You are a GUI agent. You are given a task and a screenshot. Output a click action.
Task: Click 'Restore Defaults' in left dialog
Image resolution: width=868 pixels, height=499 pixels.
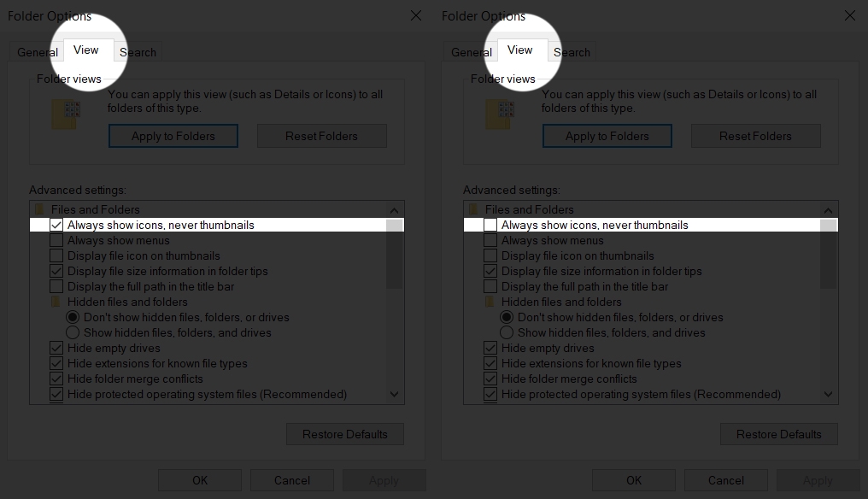point(345,434)
